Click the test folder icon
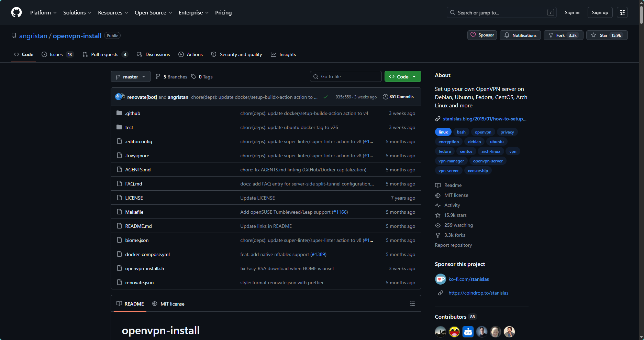This screenshot has height=340, width=644. (x=119, y=127)
